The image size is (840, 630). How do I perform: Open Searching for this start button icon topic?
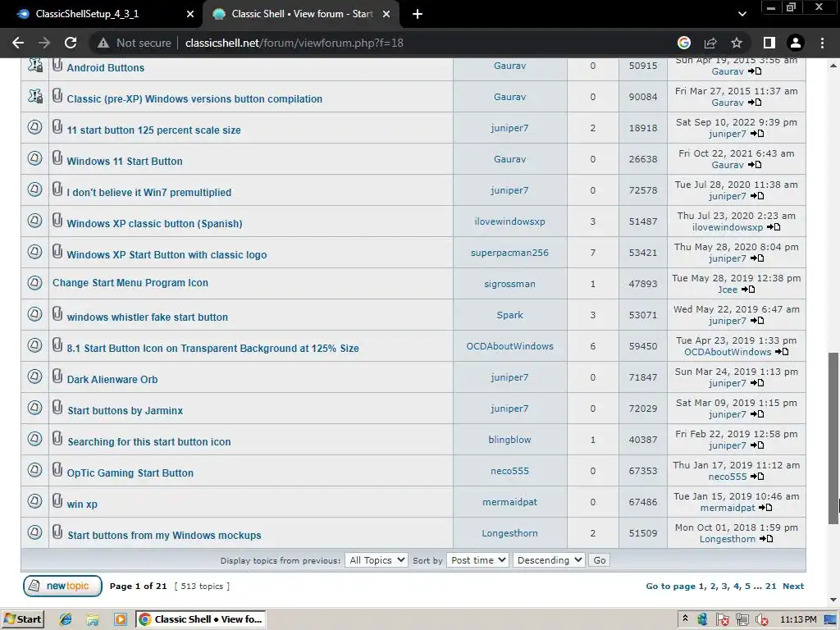pos(149,442)
